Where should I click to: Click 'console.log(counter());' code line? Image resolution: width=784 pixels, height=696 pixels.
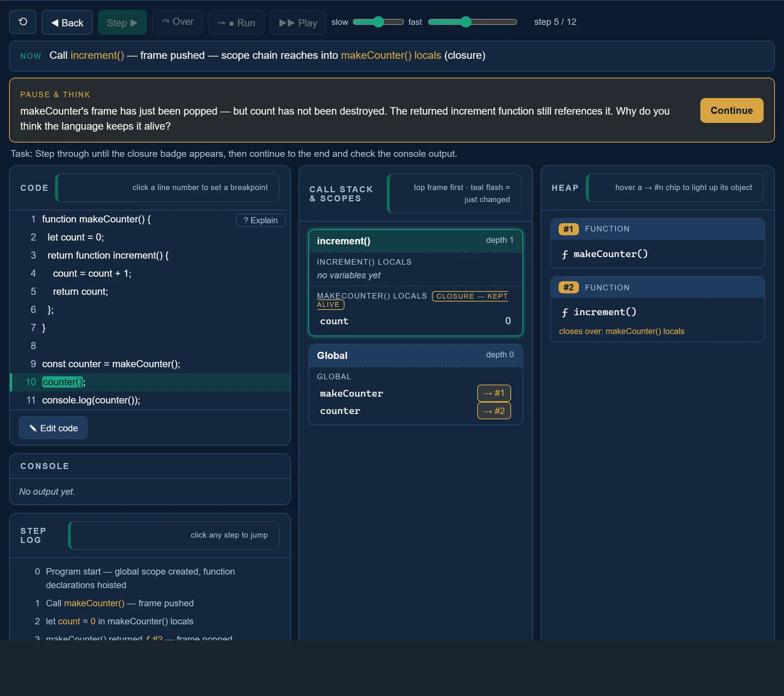91,400
